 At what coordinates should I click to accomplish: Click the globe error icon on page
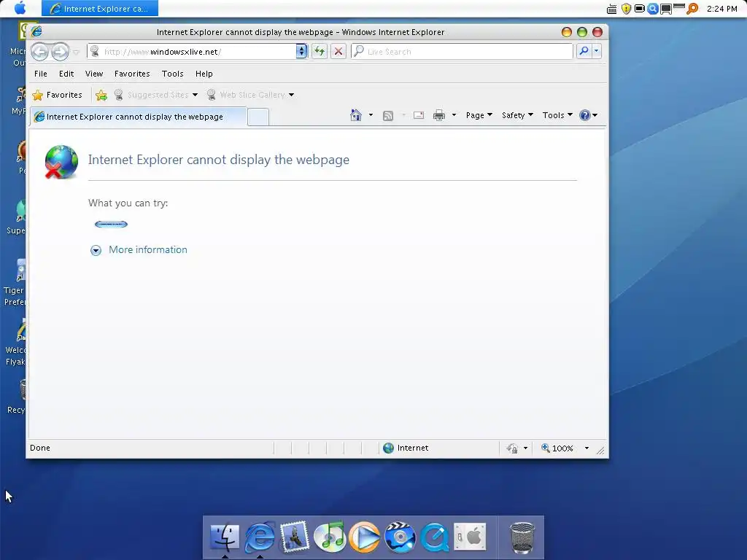click(x=61, y=162)
